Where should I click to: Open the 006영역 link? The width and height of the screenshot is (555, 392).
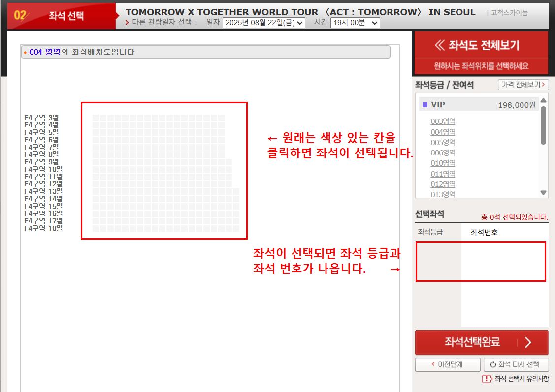click(443, 152)
